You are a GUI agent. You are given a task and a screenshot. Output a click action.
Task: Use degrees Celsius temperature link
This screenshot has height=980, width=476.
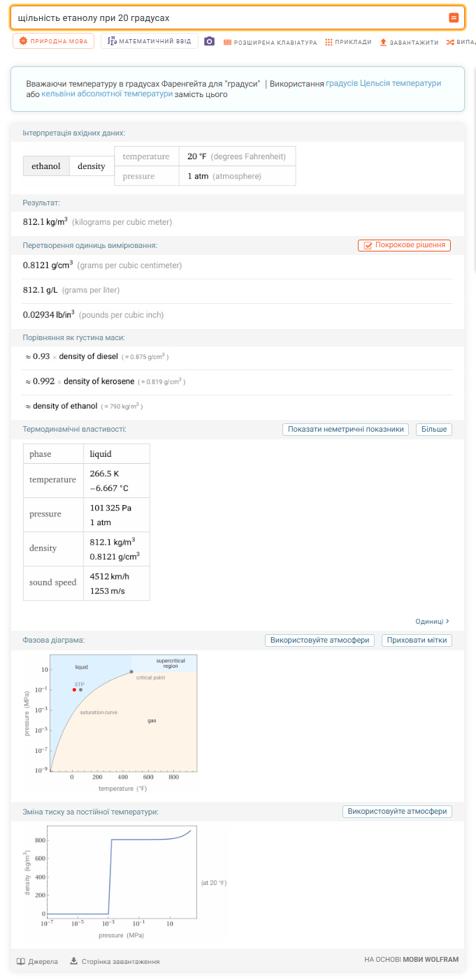[x=383, y=83]
